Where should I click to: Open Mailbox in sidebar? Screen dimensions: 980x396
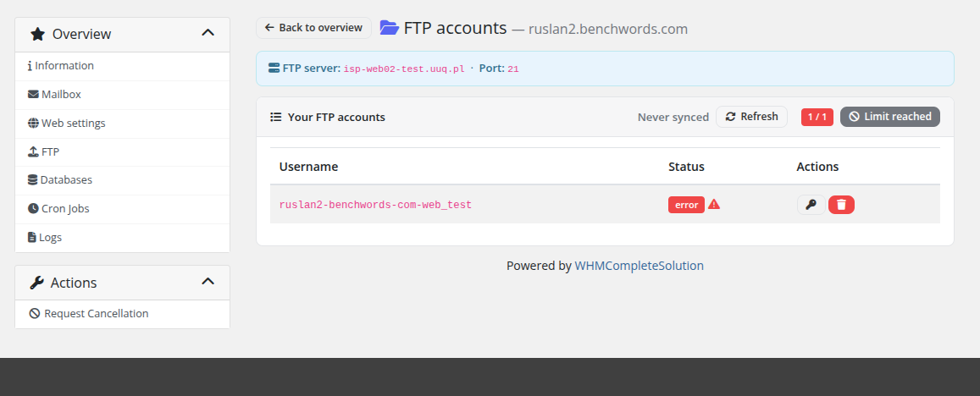coord(123,94)
